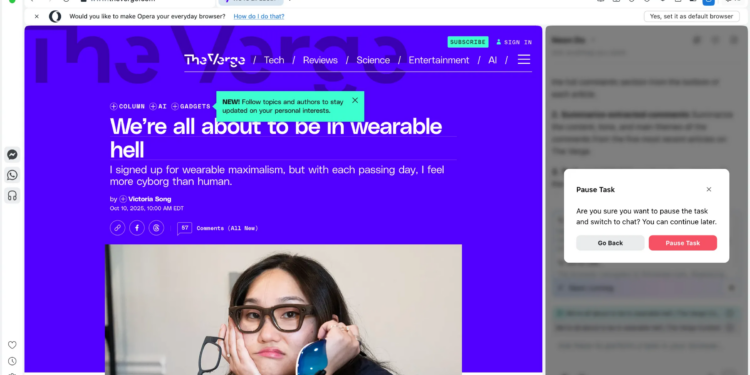750x375 pixels.
Task: Open author Victoria Song's page
Action: point(150,199)
